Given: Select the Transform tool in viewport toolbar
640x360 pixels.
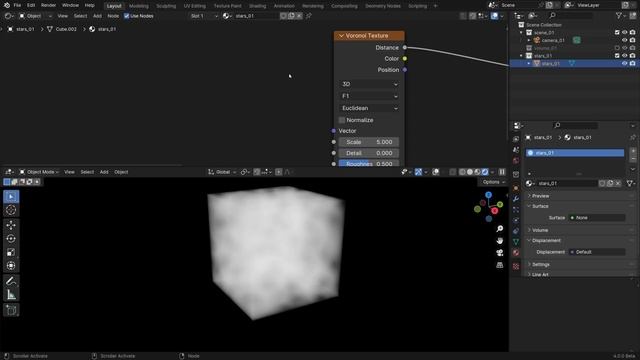Looking at the screenshot, I should [11, 266].
